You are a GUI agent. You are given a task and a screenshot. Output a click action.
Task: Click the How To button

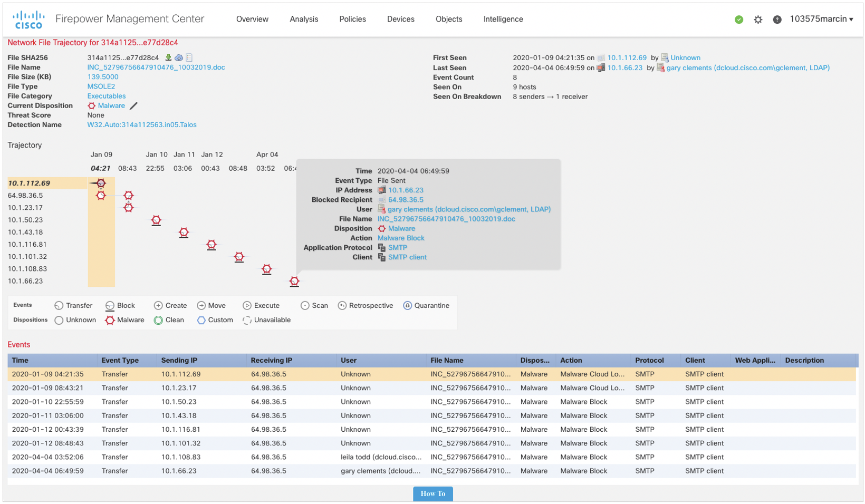(x=433, y=493)
